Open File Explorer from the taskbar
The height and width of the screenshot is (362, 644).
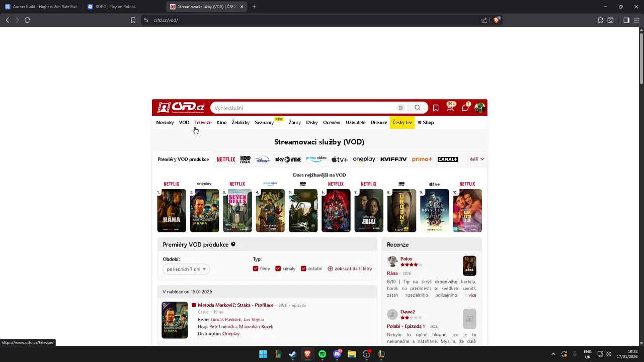point(352,354)
